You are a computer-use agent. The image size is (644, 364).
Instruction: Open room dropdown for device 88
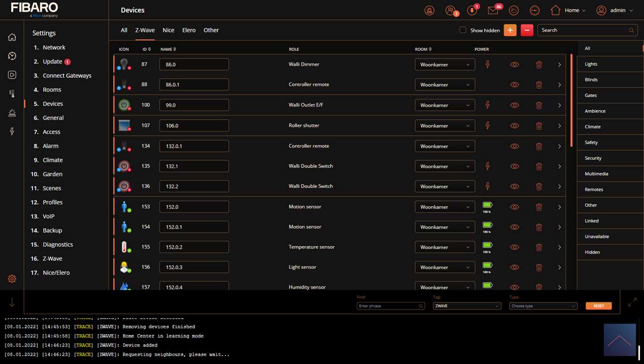coord(444,85)
